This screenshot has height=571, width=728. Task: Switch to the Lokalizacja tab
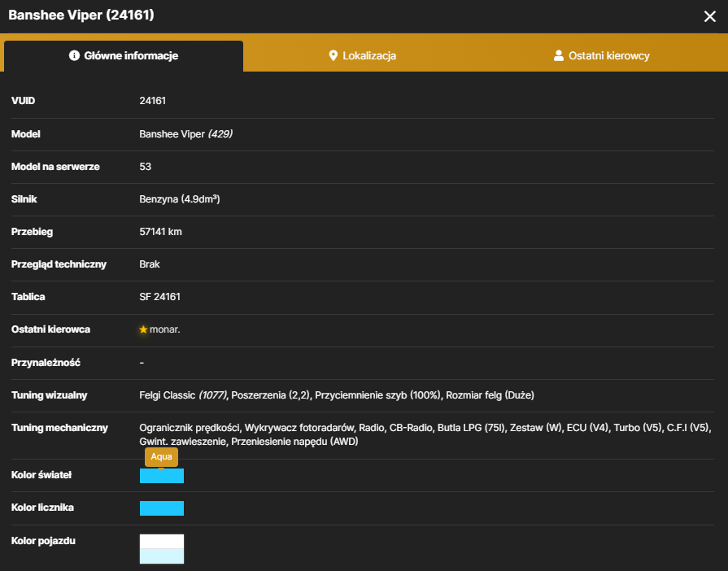(363, 56)
